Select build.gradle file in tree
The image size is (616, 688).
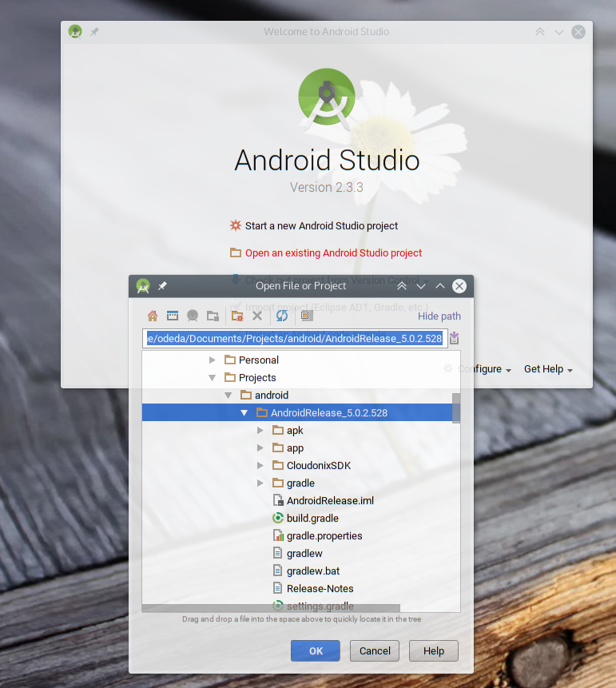click(312, 519)
